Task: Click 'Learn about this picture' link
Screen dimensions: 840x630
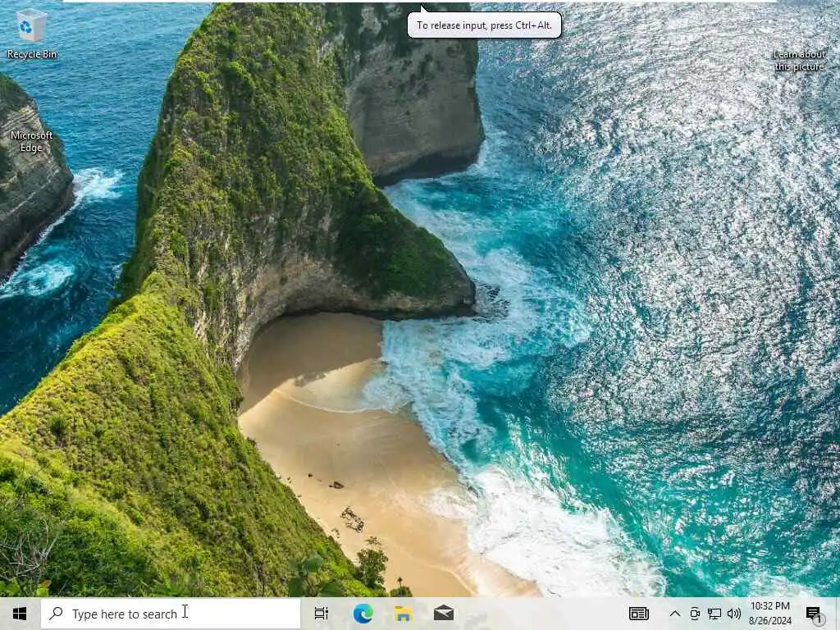Action: click(x=799, y=60)
